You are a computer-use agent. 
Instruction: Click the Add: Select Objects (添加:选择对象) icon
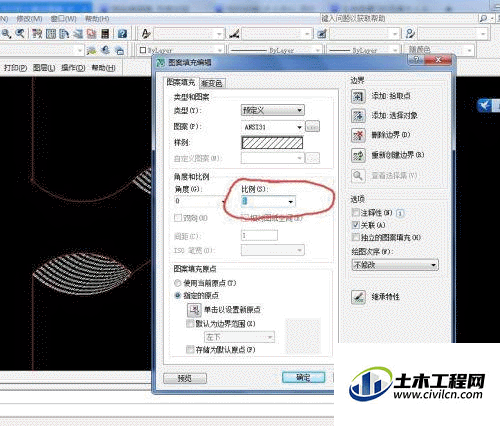[x=358, y=116]
